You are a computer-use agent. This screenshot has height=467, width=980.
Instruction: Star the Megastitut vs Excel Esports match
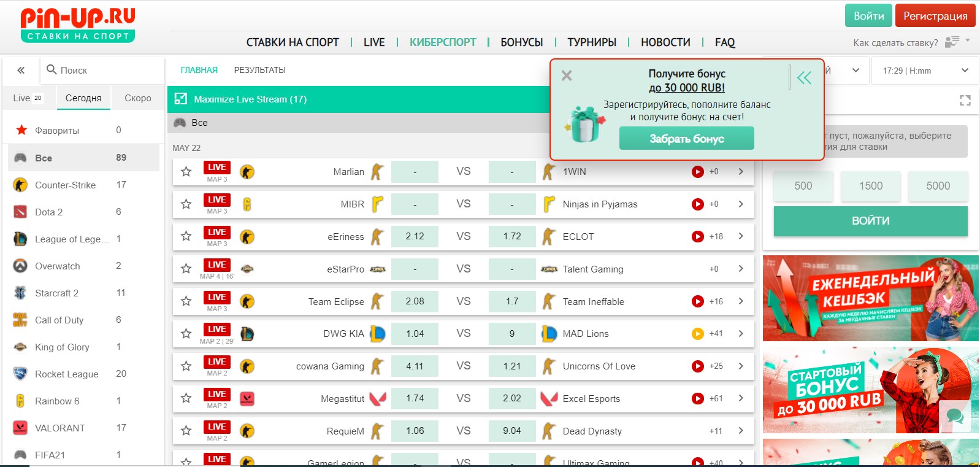[186, 398]
